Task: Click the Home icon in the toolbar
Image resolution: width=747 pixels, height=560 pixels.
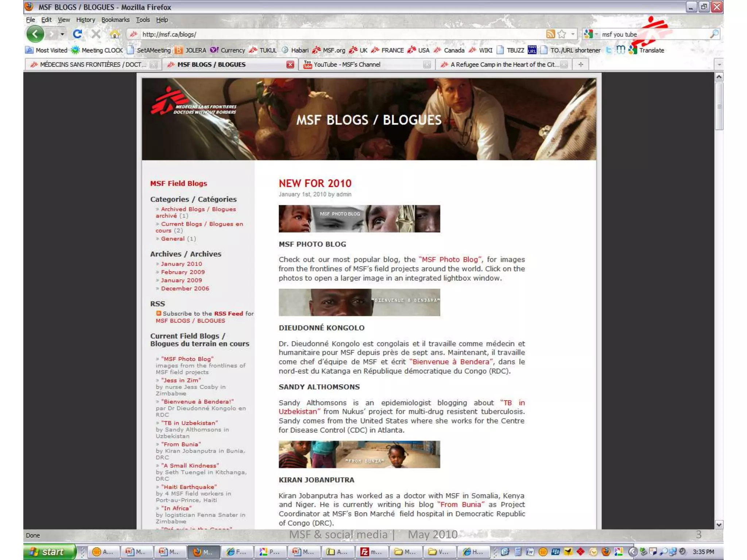Action: 115,34
